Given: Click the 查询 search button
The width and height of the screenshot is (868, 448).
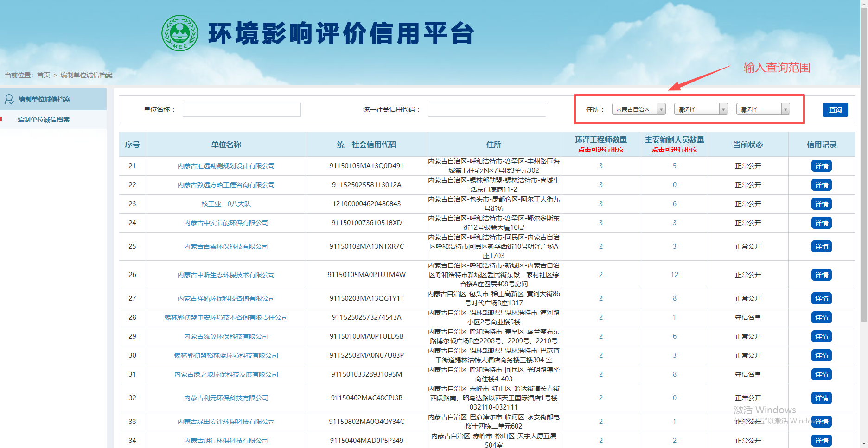Looking at the screenshot, I should 835,110.
